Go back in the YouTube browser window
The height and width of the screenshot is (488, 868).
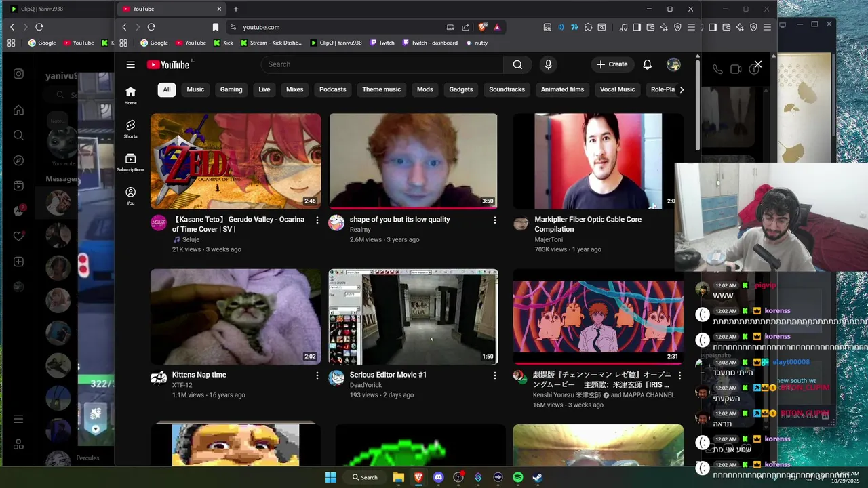[124, 27]
